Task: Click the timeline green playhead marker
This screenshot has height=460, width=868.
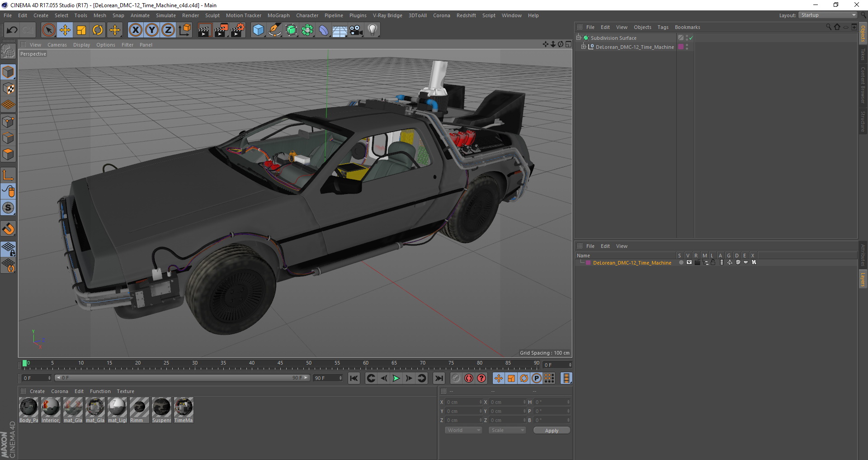Action: (25, 363)
